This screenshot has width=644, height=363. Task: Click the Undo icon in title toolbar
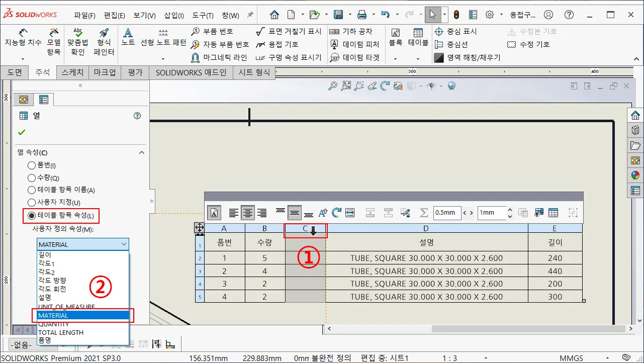point(386,15)
